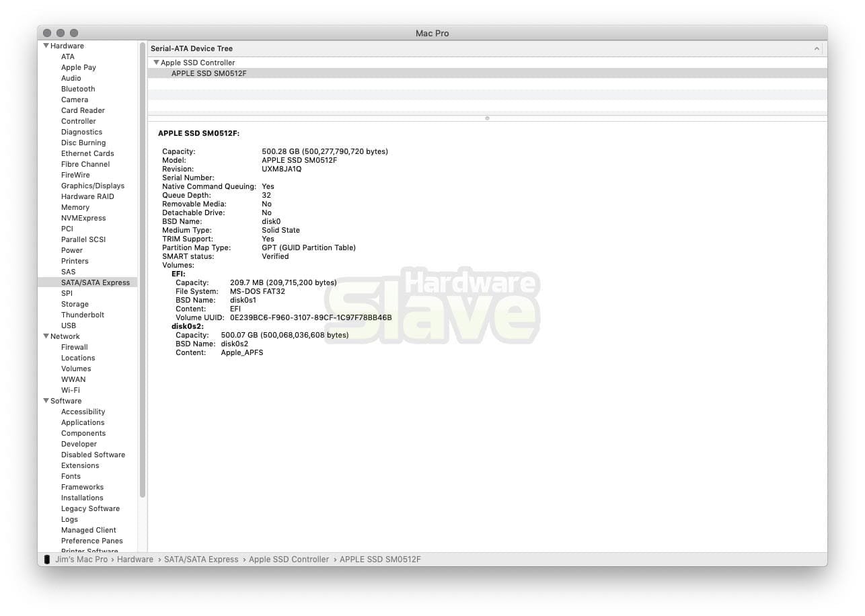
Task: Open the USB category
Action: click(69, 325)
